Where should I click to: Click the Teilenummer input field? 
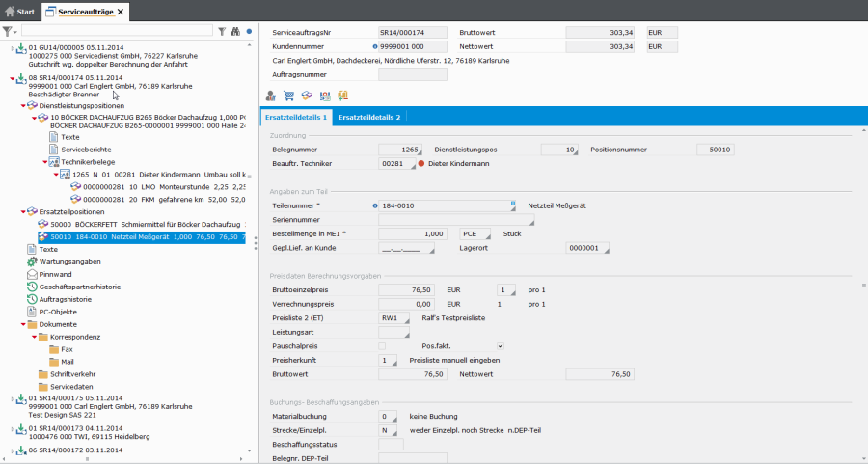tap(445, 205)
